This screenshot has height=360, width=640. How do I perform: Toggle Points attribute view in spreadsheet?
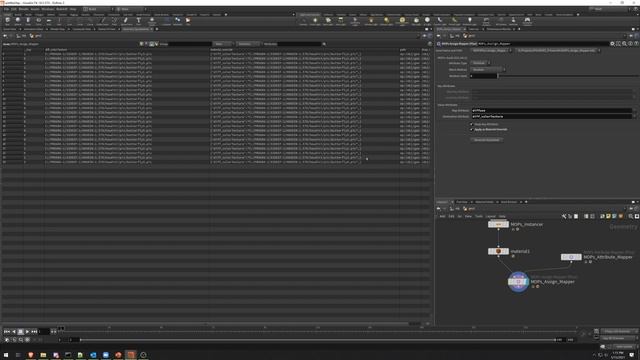pyautogui.click(x=142, y=44)
